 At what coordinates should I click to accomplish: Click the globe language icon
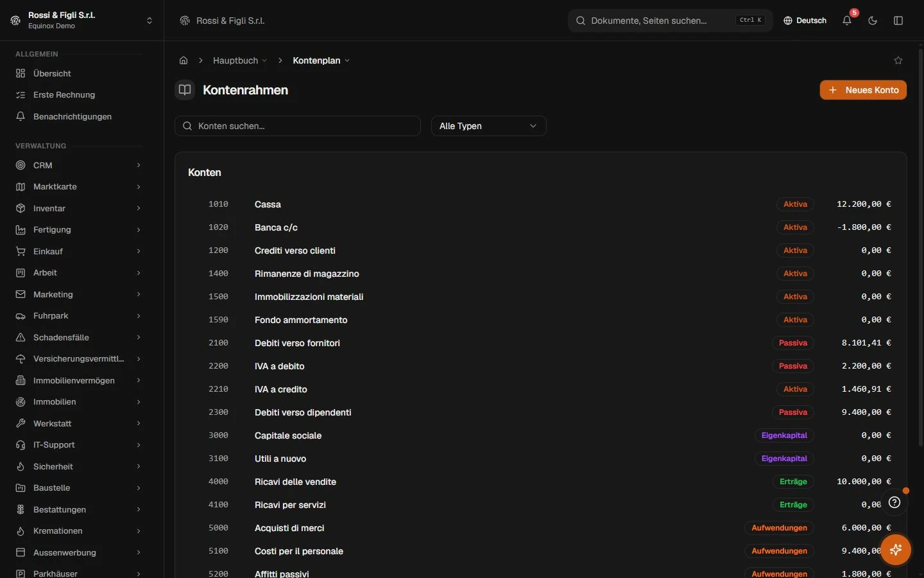coord(788,21)
